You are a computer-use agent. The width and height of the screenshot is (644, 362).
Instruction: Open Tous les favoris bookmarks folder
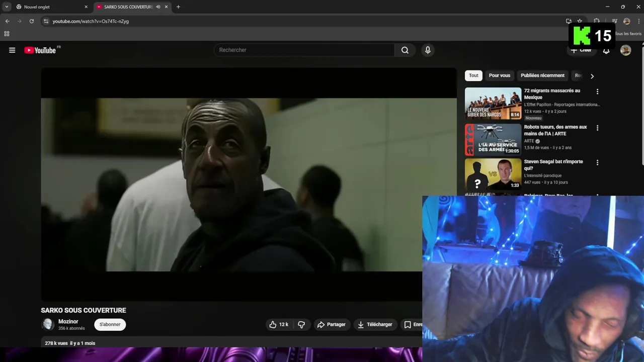click(628, 34)
